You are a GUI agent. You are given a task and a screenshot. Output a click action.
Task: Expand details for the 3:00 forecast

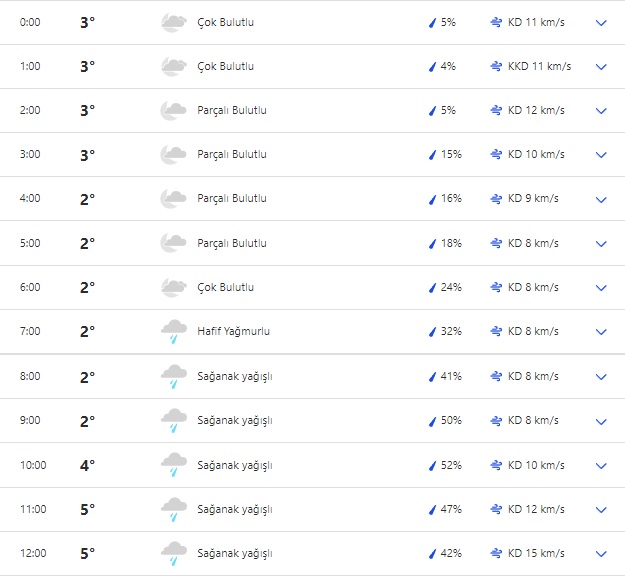(x=601, y=155)
